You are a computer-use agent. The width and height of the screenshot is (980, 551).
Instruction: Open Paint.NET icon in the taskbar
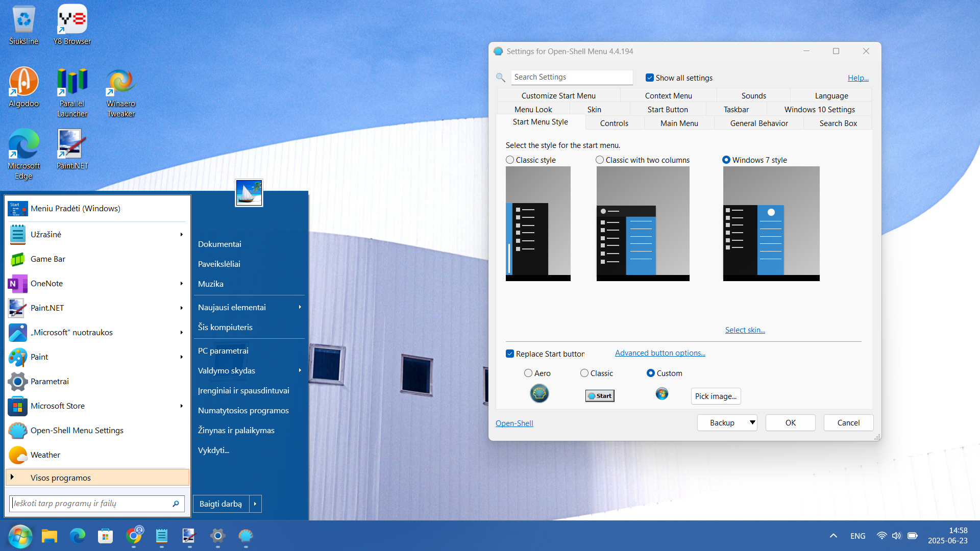pos(189,536)
